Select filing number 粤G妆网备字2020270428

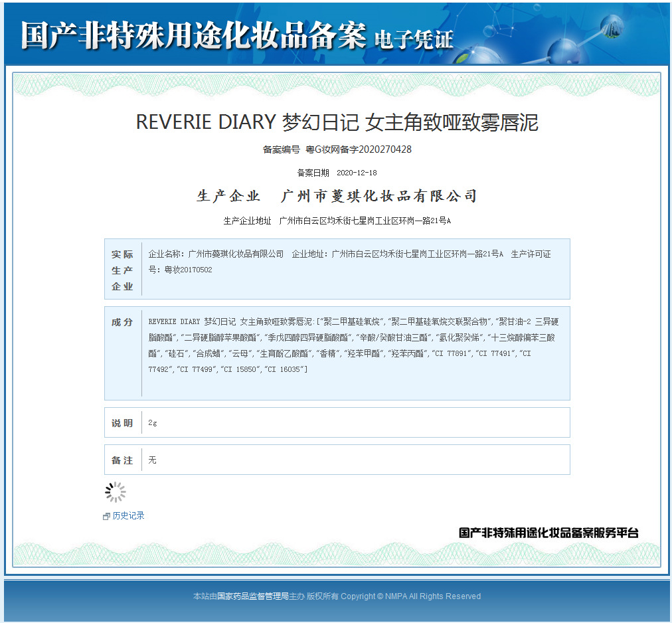click(359, 149)
